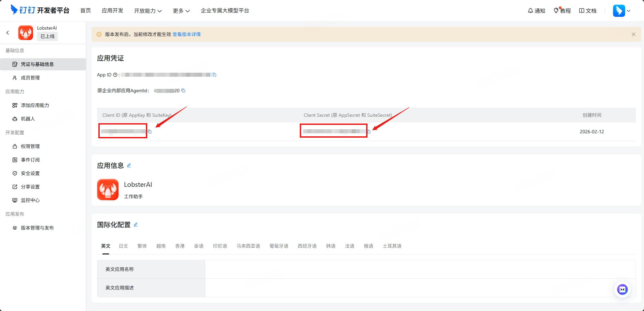Navigate to 权限管理 in the sidebar
This screenshot has width=644, height=311.
(30, 146)
